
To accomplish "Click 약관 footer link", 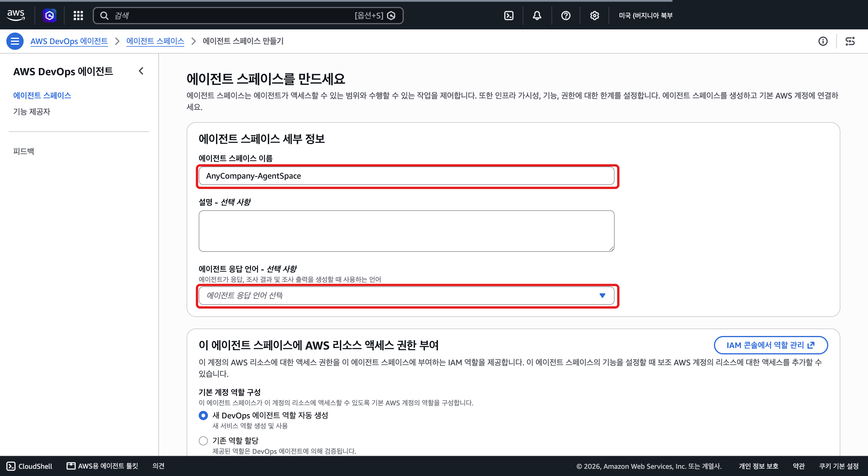I will [x=799, y=466].
